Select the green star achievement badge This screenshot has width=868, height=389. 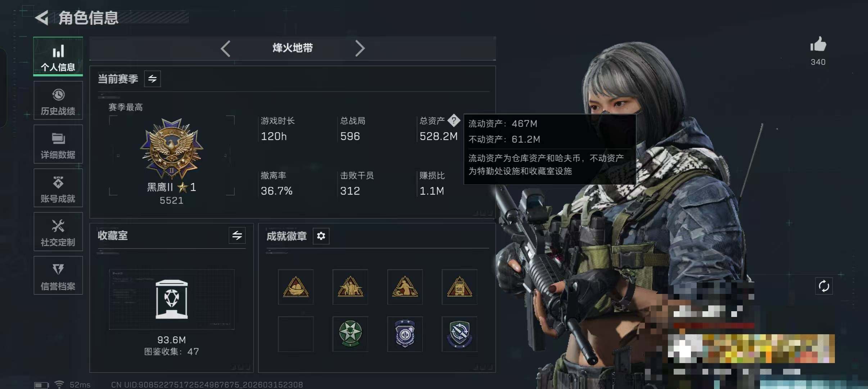[x=350, y=334]
